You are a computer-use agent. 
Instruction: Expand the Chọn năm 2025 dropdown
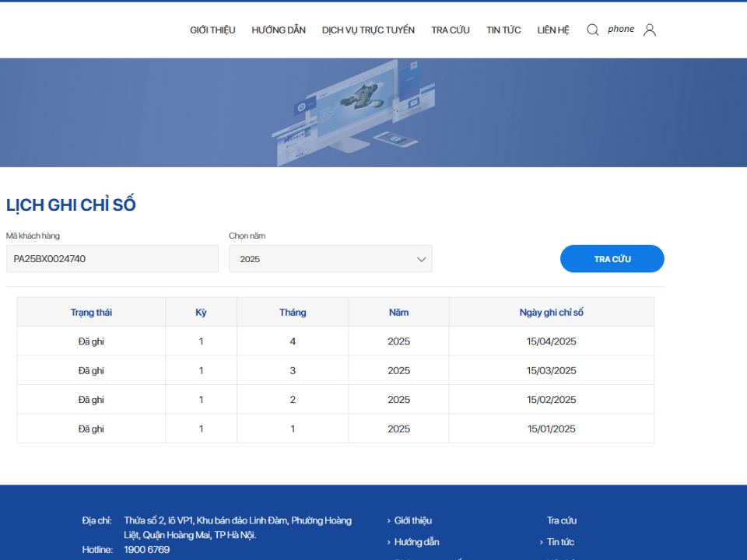(x=331, y=259)
